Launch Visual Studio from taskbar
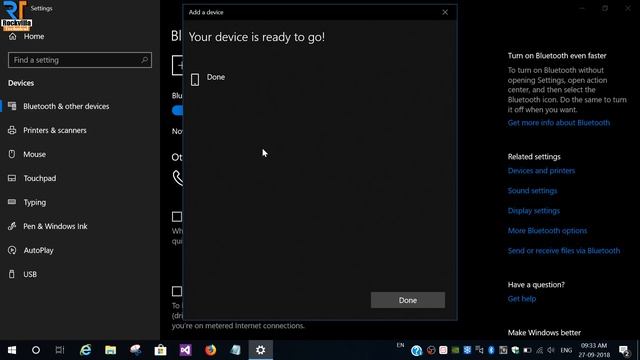The width and height of the screenshot is (640, 360). tap(185, 350)
